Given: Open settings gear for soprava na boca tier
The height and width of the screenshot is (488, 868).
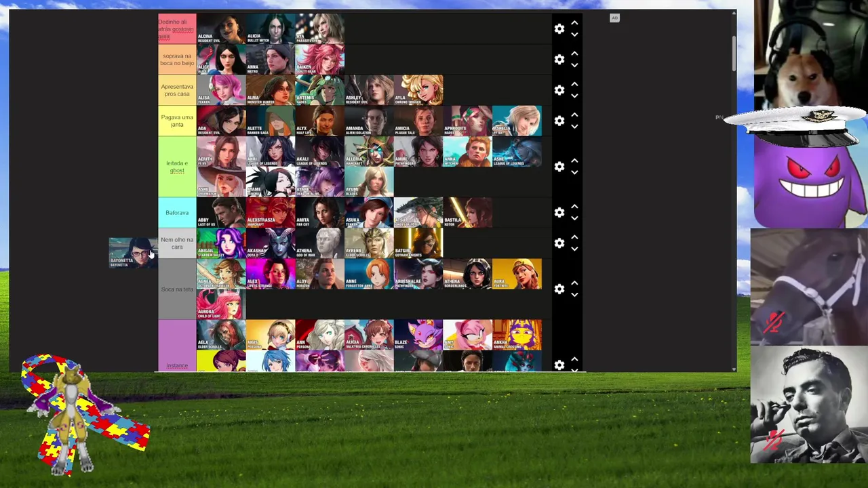Looking at the screenshot, I should point(559,60).
